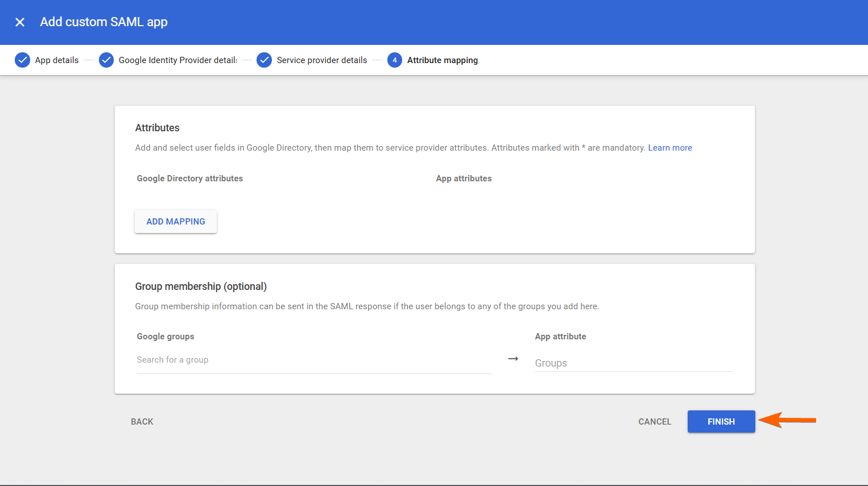Cancel the SAML app setup
This screenshot has width=868, height=486.
(655, 422)
